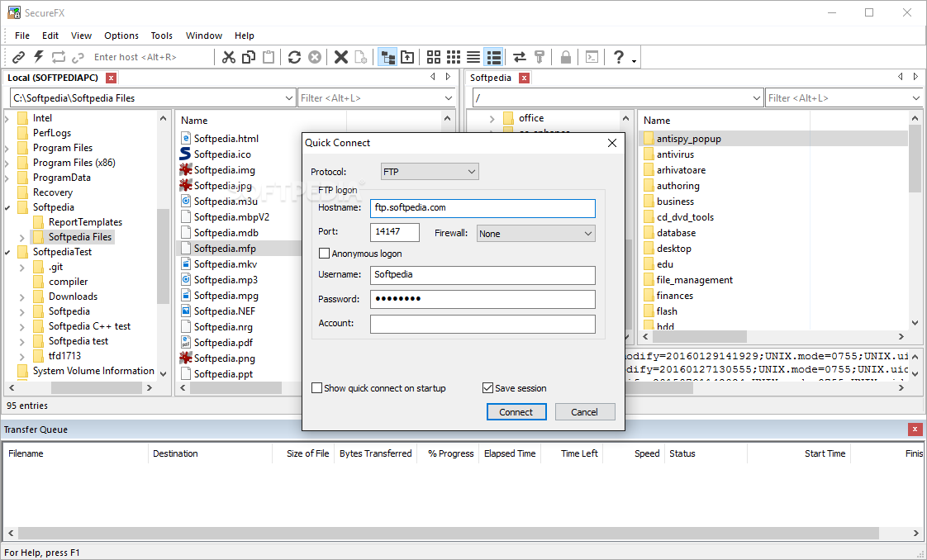Click the Cancel button
Screen dimensions: 927x560
585,411
